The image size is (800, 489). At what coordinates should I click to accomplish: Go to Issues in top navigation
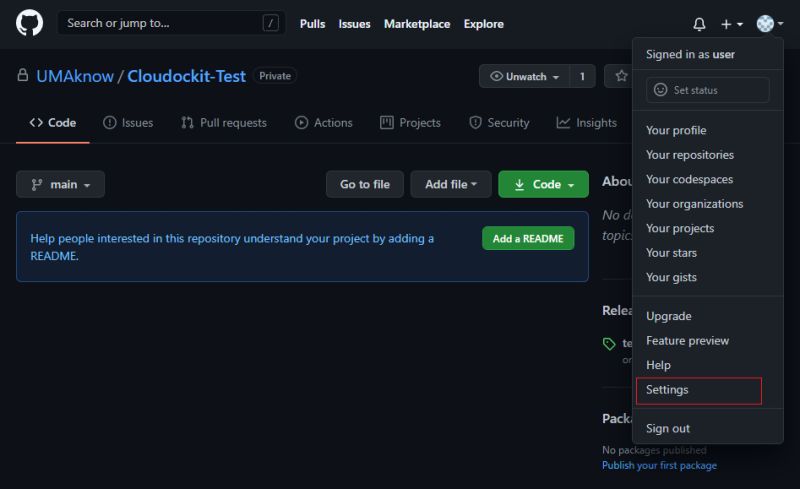point(354,24)
